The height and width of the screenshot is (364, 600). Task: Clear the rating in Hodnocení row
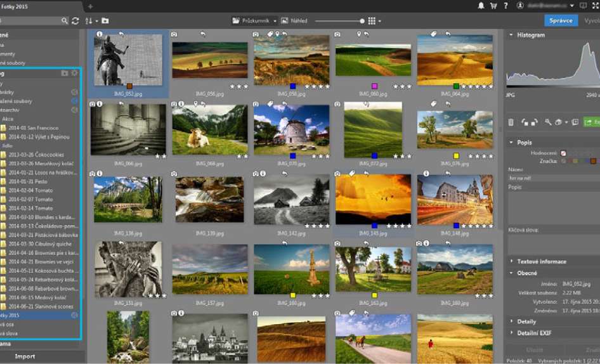pos(563,153)
